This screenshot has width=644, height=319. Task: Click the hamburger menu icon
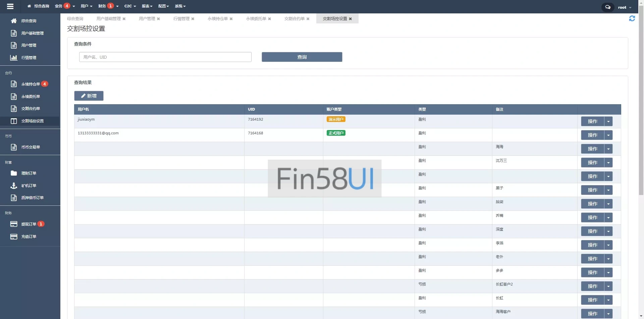(10, 6)
